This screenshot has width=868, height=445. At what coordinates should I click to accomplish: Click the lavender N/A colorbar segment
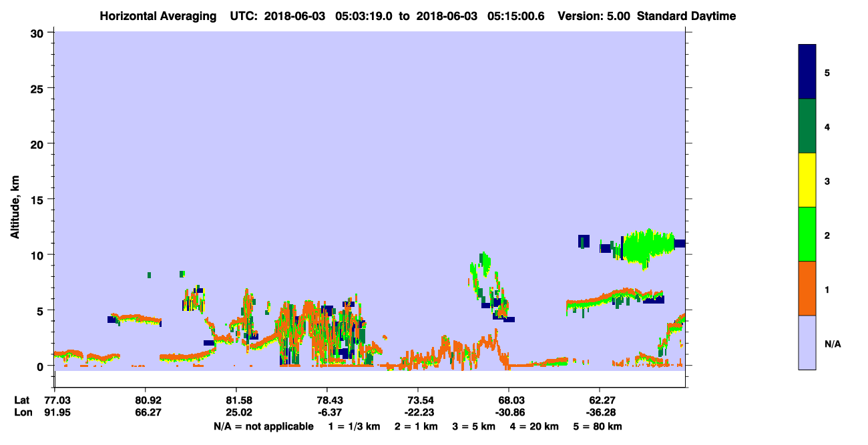point(807,342)
